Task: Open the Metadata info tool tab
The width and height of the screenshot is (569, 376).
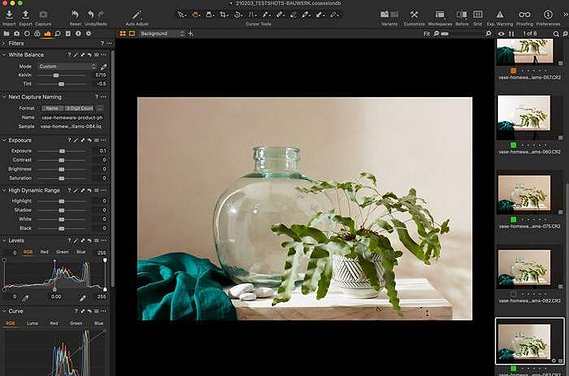Action: (x=78, y=33)
